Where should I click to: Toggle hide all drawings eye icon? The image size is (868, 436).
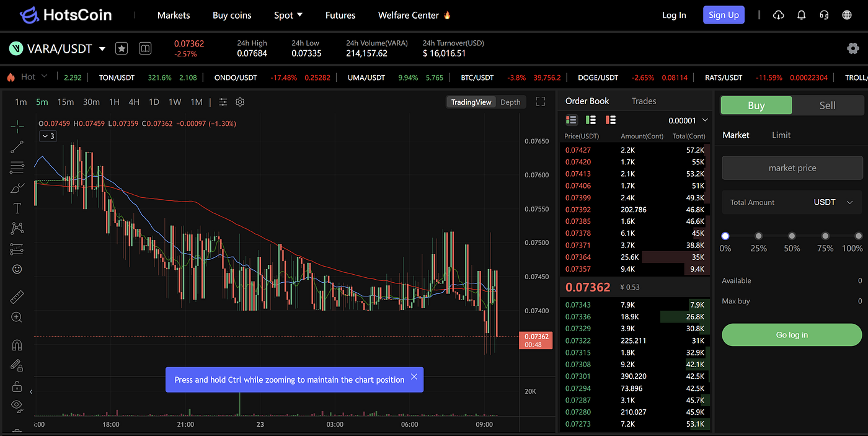click(17, 406)
